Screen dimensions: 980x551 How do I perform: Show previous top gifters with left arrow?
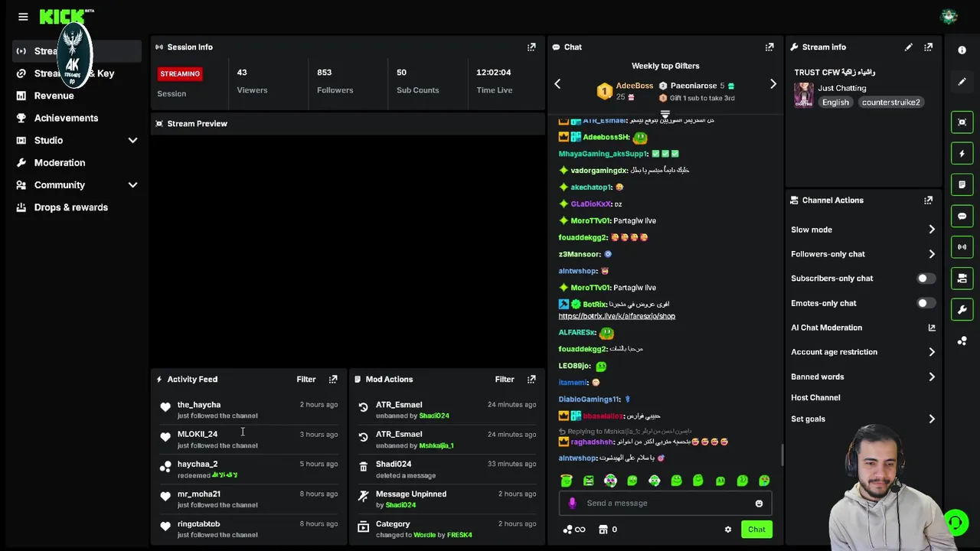(557, 84)
